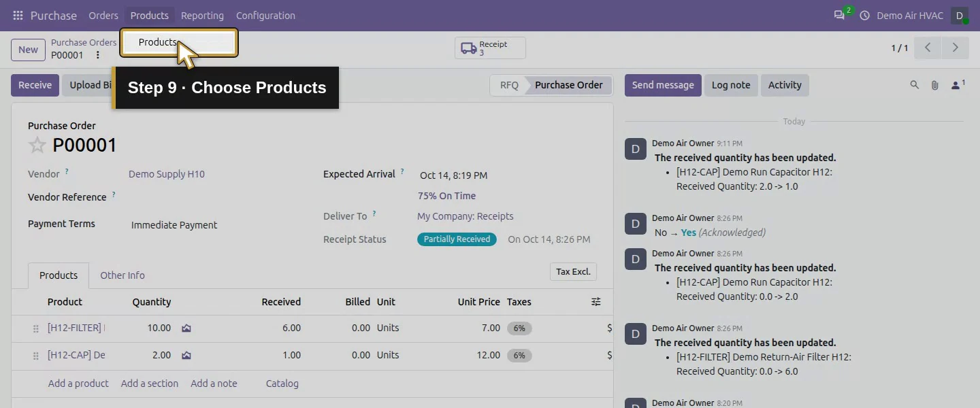This screenshot has height=408, width=980.
Task: Edit the Expected Arrival date field
Action: [x=453, y=175]
